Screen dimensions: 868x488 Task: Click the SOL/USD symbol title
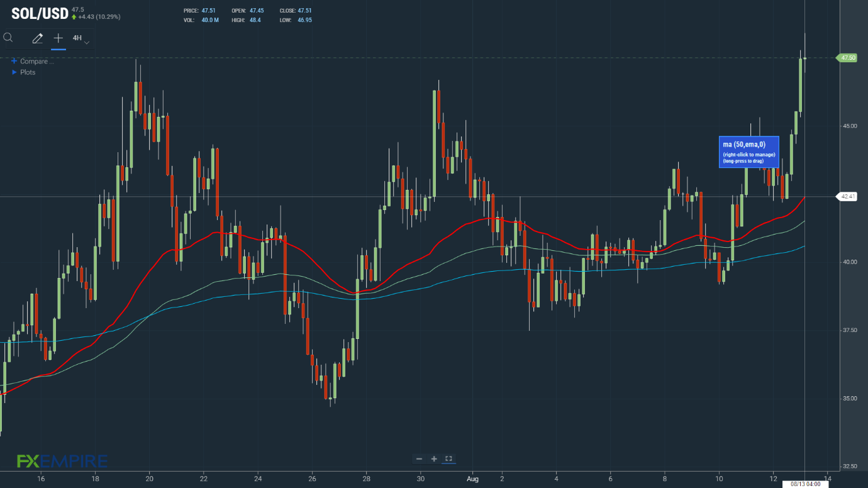point(39,13)
